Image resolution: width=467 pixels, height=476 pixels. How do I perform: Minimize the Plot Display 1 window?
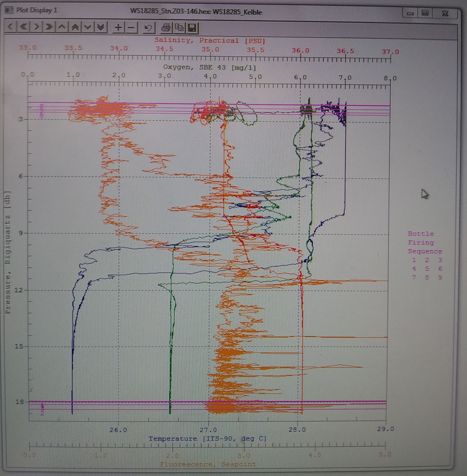point(411,13)
